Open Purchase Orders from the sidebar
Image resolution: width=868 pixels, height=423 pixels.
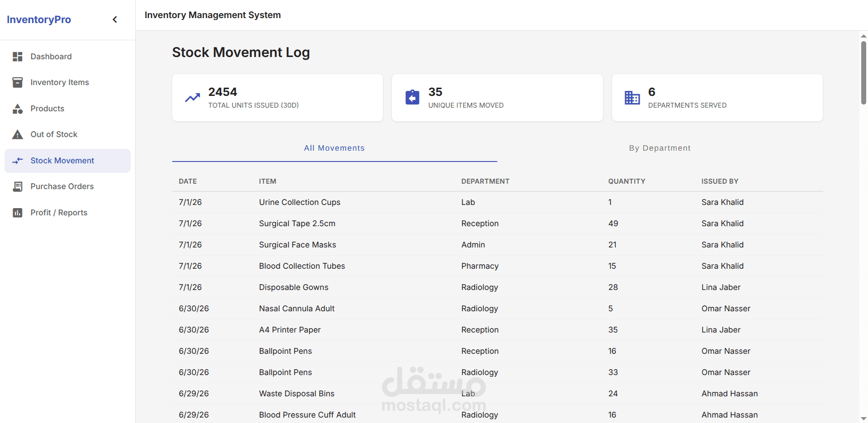67,186
